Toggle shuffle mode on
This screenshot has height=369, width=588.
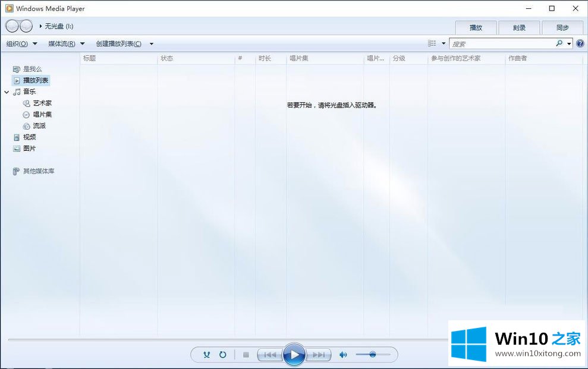pos(206,355)
